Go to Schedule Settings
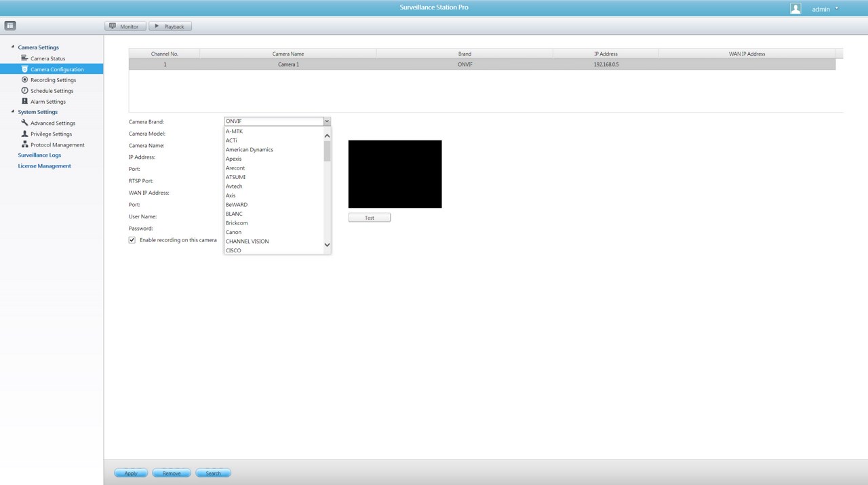Image resolution: width=868 pixels, height=485 pixels. 52,91
